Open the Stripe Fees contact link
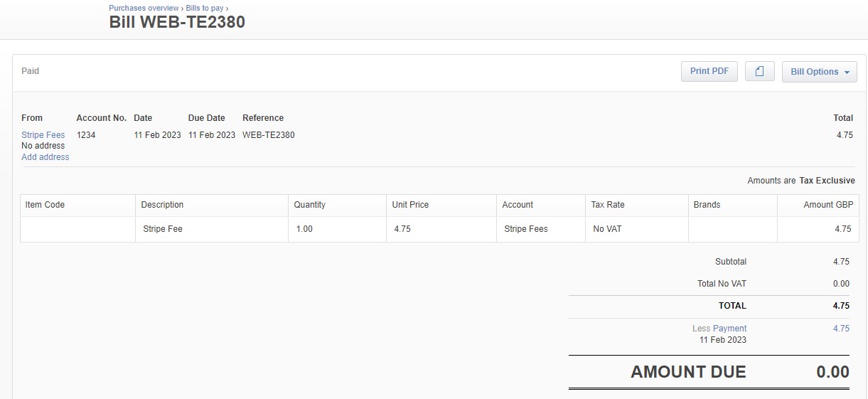 click(43, 135)
